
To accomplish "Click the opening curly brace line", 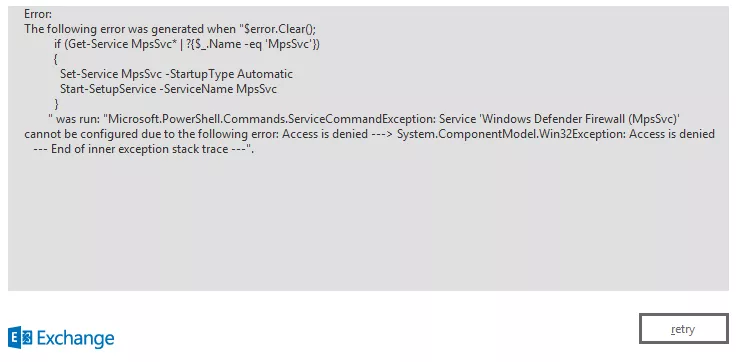I will [x=56, y=59].
